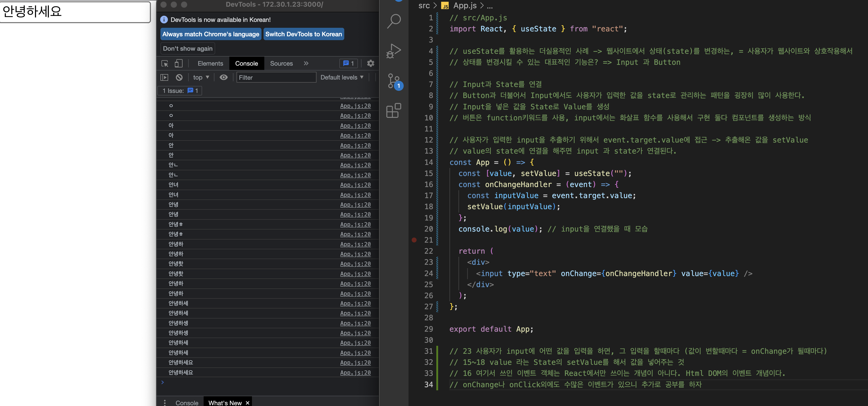Click Switch DevTools to Korean button
868x406 pixels.
coord(303,34)
